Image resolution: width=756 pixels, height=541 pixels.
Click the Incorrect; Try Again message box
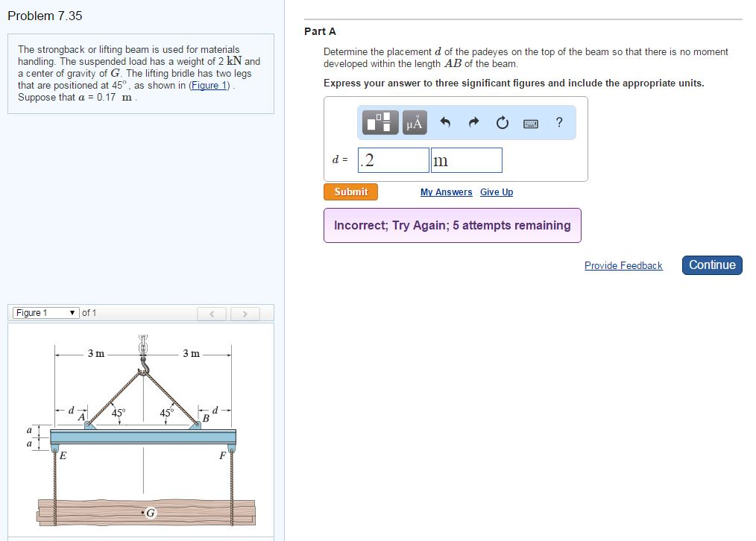point(452,225)
